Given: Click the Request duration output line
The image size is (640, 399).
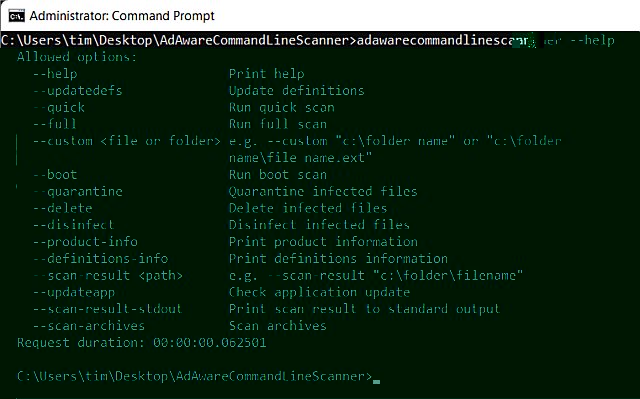Looking at the screenshot, I should pos(142,342).
